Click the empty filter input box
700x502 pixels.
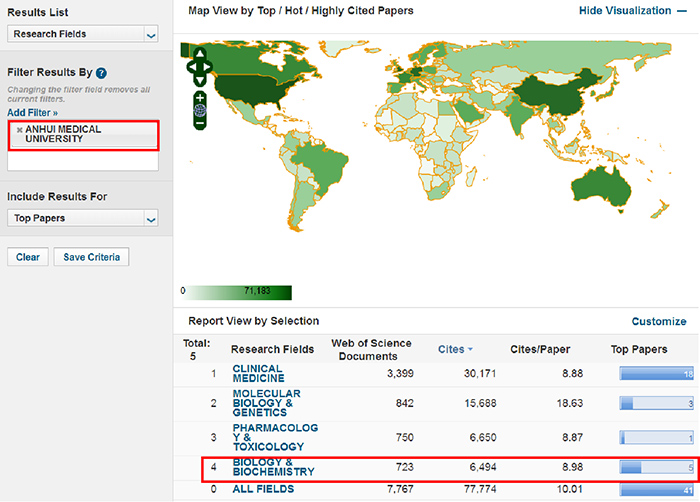(x=83, y=161)
